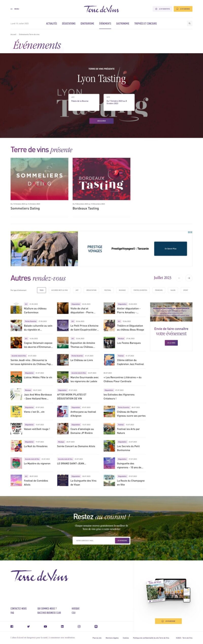Open the Trophées et Concours menu item
The image size is (203, 644).
146,24
